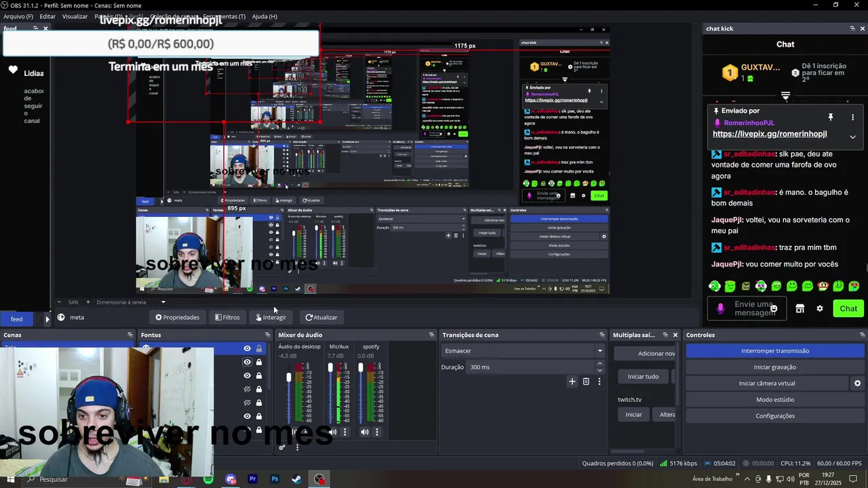868x488 pixels.
Task: Toggle visibility of the highlighted source
Action: (x=247, y=348)
